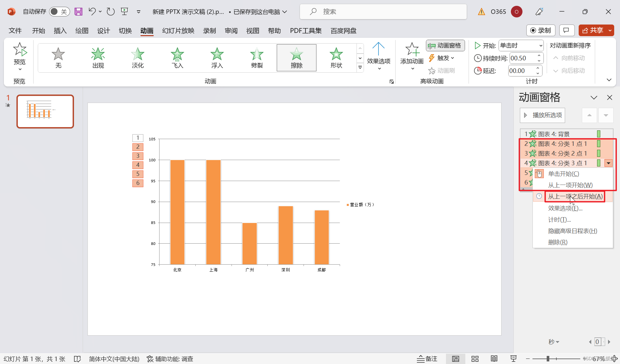Select the slide 1 thumbnail
The width and height of the screenshot is (620, 364).
[45, 111]
